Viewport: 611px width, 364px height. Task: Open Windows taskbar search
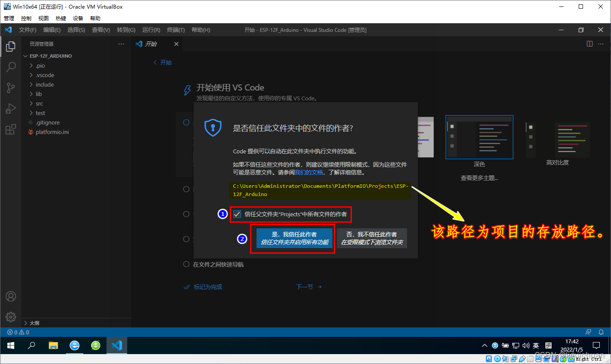(x=31, y=345)
